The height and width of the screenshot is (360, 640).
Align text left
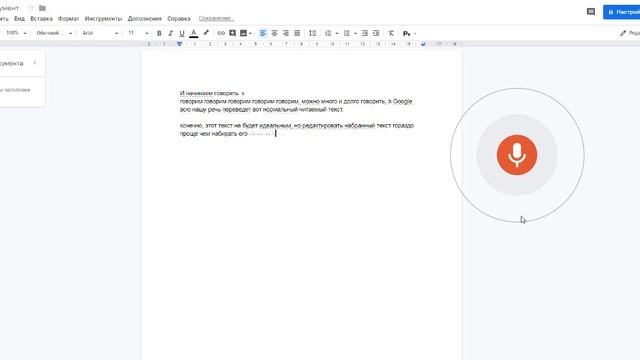pos(263,33)
